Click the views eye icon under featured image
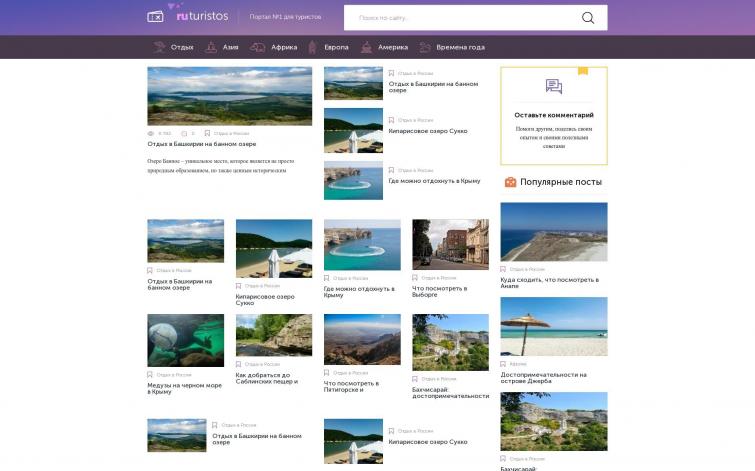 pos(151,133)
